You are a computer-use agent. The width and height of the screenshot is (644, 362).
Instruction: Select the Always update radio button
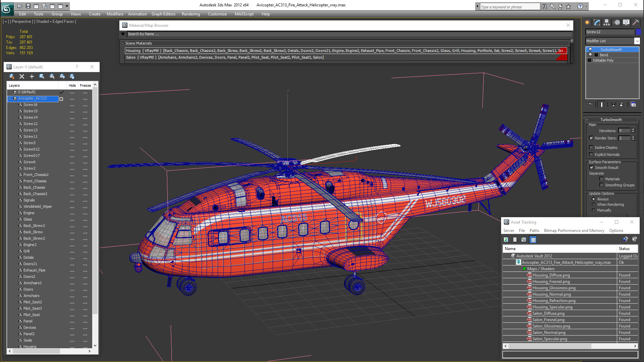point(593,199)
